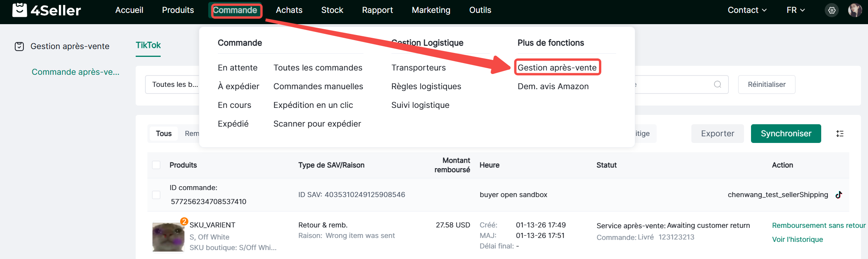
Task: Select Gestion après-vente menu entry
Action: click(x=557, y=68)
